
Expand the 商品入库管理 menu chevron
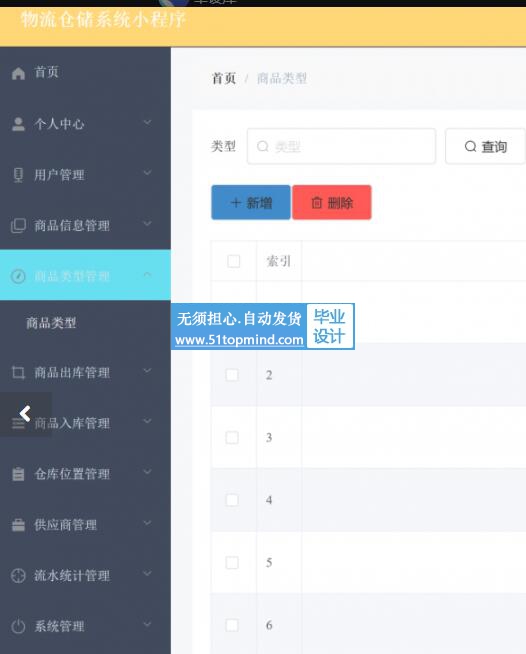pyautogui.click(x=147, y=421)
